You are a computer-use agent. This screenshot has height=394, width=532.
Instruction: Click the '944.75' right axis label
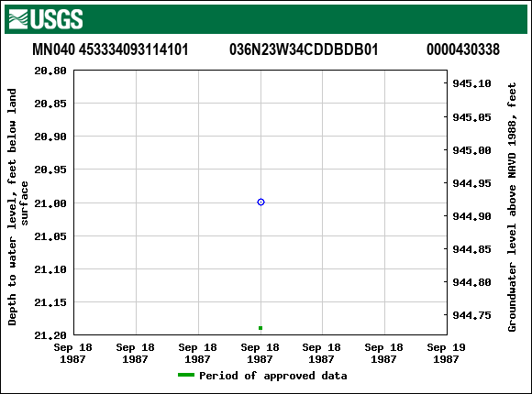click(472, 315)
